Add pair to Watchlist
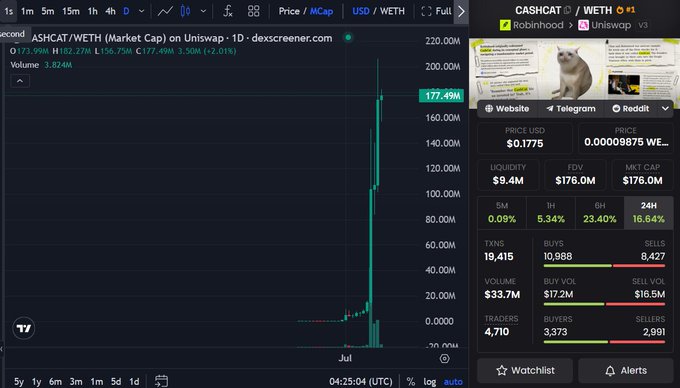The image size is (680, 388). (x=525, y=371)
